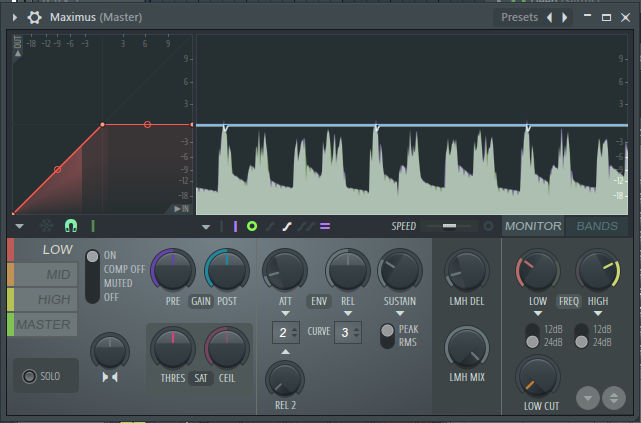Click the SAT label button
This screenshot has width=641, height=423.
(201, 378)
